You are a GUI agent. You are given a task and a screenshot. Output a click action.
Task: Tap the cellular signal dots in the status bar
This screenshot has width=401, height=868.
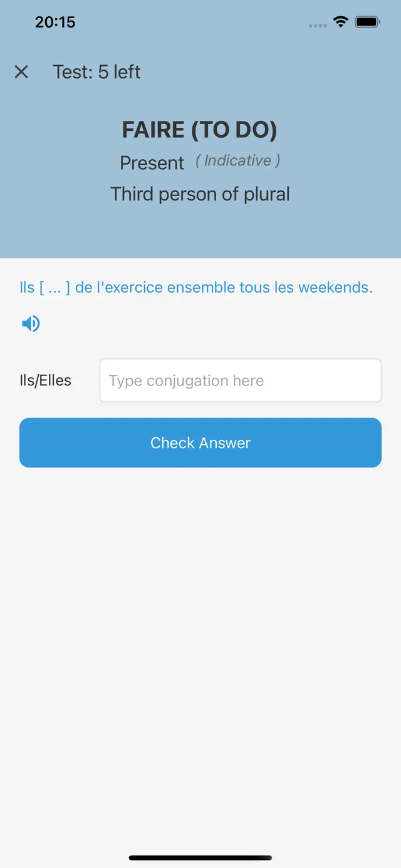pos(318,26)
